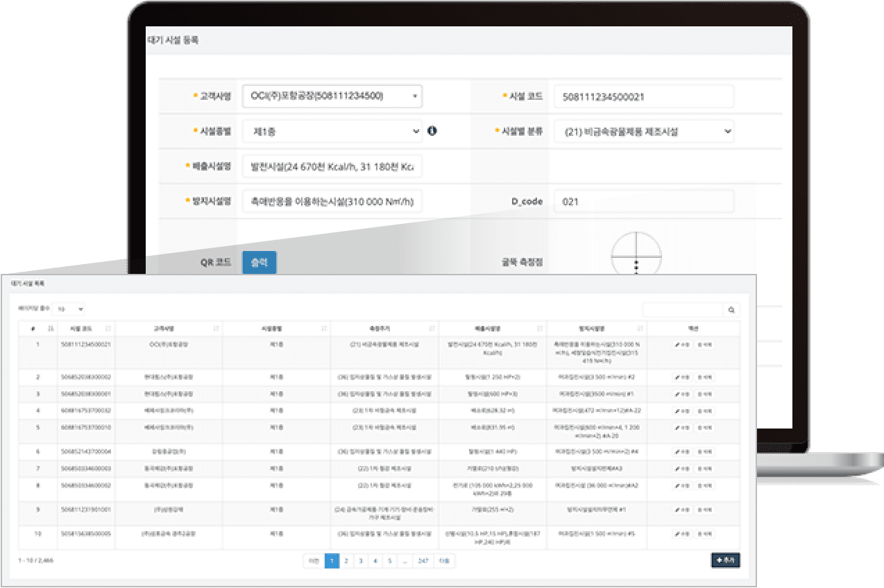Jump to last pagination page 247
Image resolution: width=884 pixels, height=588 pixels.
423,561
